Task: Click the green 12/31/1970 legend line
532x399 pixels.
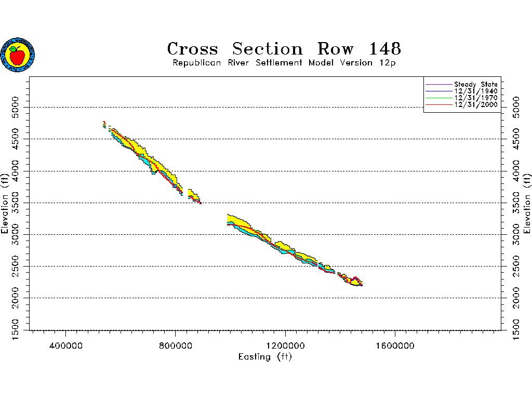Action: (438, 98)
